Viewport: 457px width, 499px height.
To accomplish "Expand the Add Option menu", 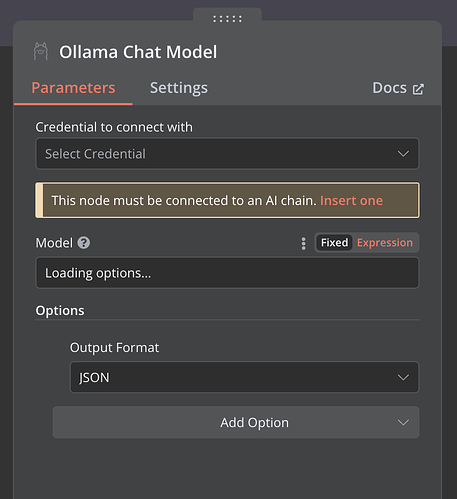I will pos(236,422).
